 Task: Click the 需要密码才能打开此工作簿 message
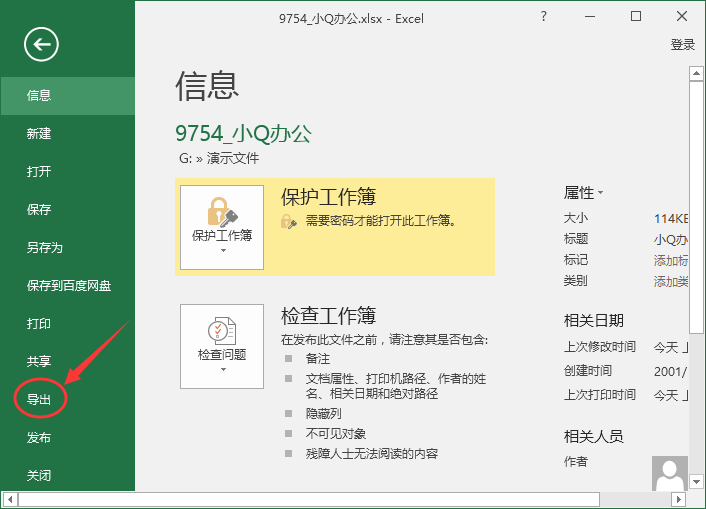tap(381, 220)
